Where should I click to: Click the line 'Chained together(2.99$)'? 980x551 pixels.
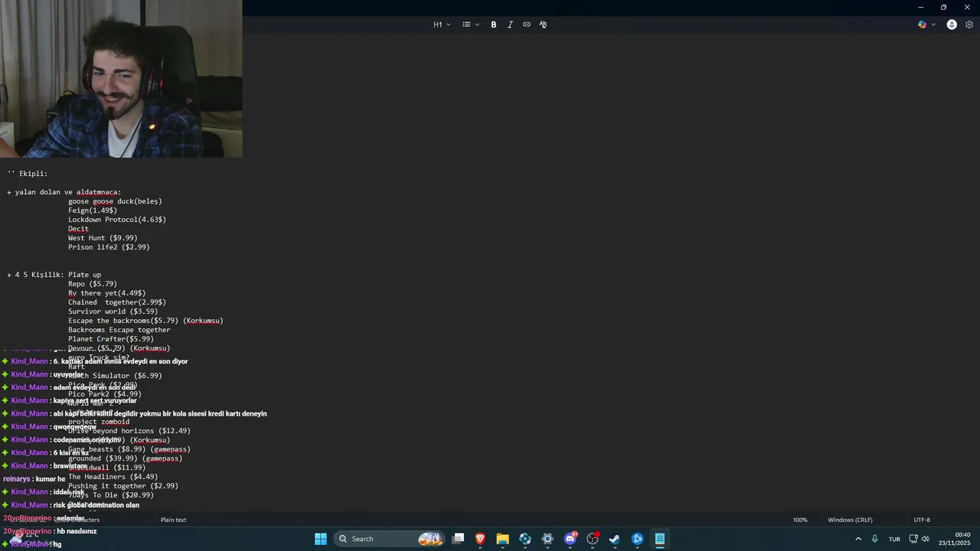(117, 302)
